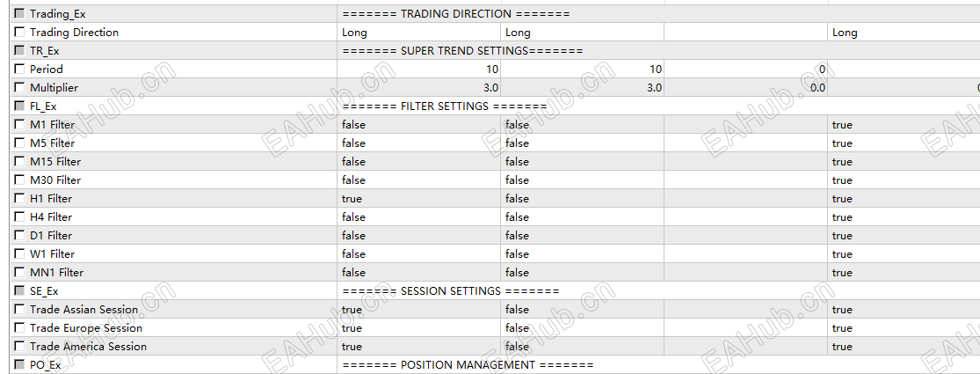Enable Trade Assian Session checkbox

tap(19, 309)
